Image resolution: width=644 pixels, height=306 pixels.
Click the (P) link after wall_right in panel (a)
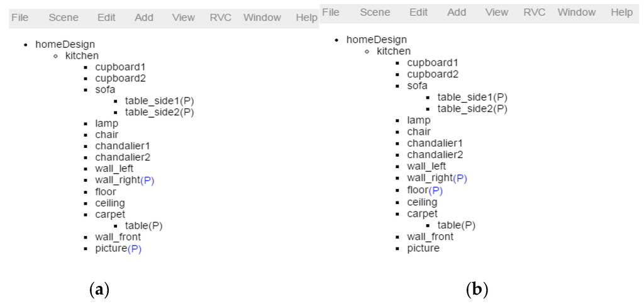point(147,180)
